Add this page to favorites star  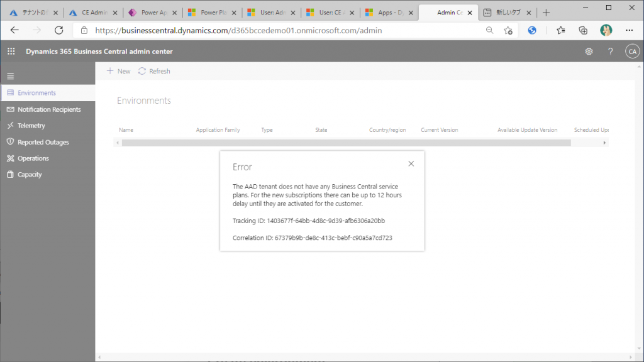click(x=508, y=30)
